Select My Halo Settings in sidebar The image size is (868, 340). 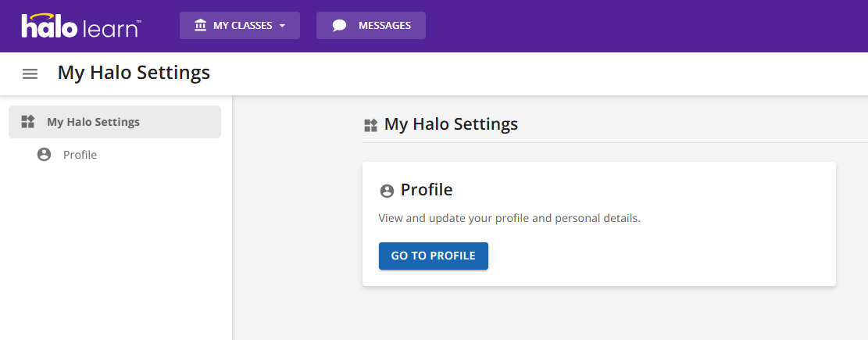pos(115,122)
